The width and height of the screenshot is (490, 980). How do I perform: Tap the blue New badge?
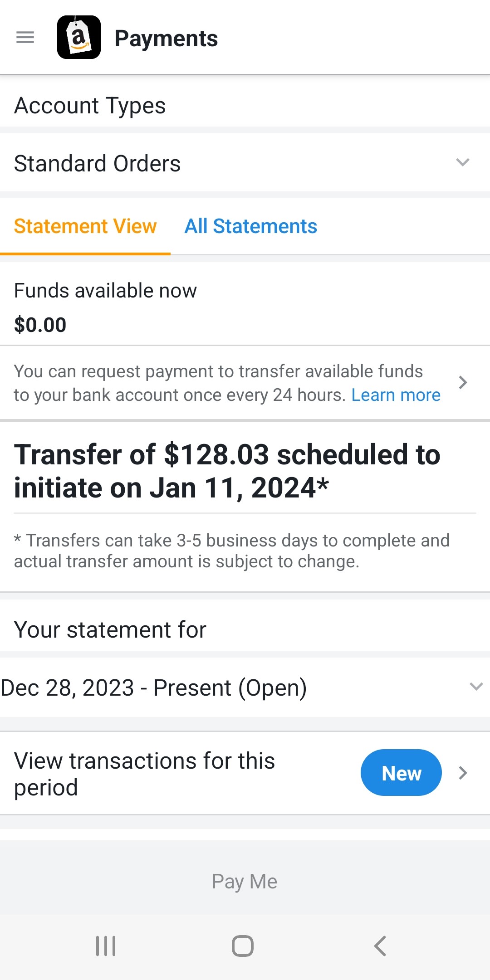pos(401,773)
